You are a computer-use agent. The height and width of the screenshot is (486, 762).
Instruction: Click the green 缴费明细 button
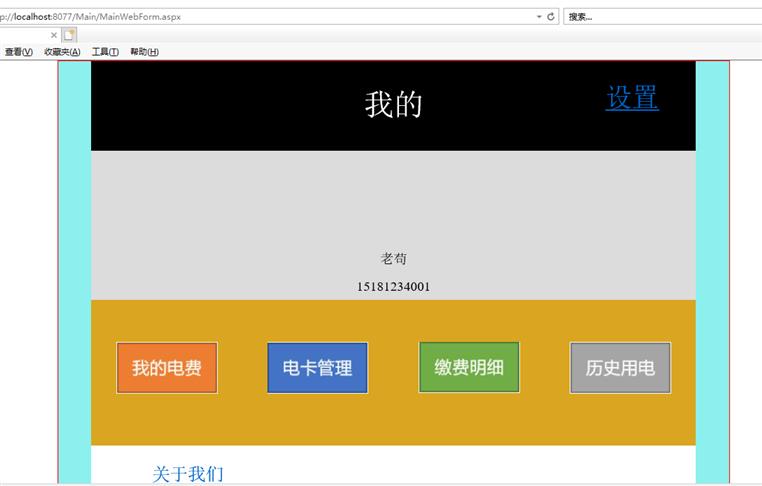click(x=469, y=367)
